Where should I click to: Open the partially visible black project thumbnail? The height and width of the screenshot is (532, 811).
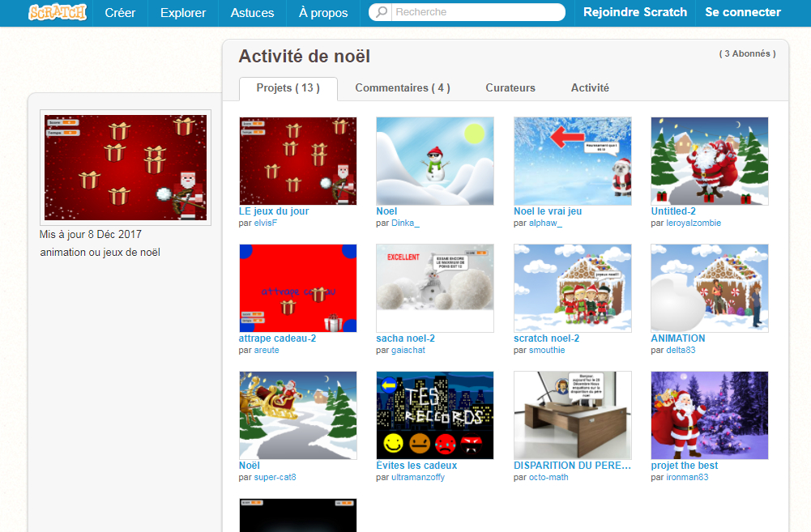coord(298,515)
